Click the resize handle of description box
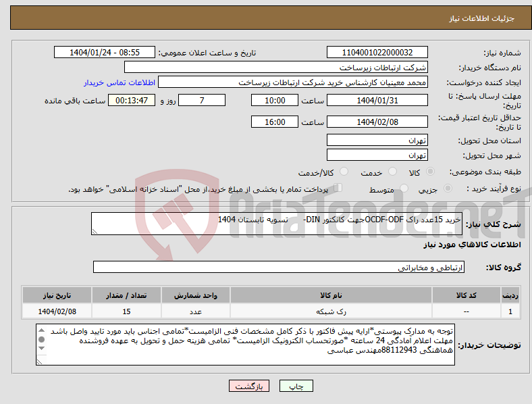Screen dimensions: 532x404 pos(95,231)
